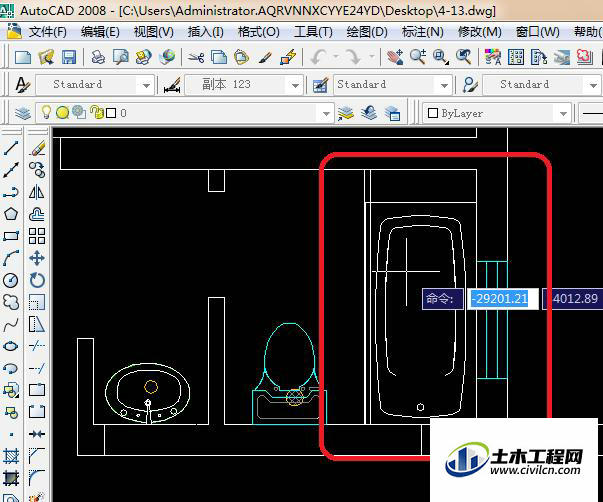Select the Move tool
The height and width of the screenshot is (502, 603).
37,258
